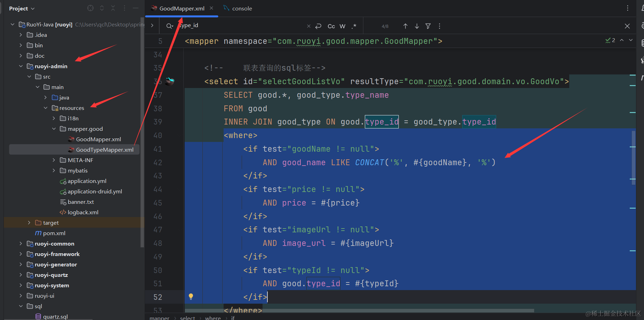Click Project panel vertical scrollbar
Viewport: 644px width, 320px height.
[x=142, y=132]
